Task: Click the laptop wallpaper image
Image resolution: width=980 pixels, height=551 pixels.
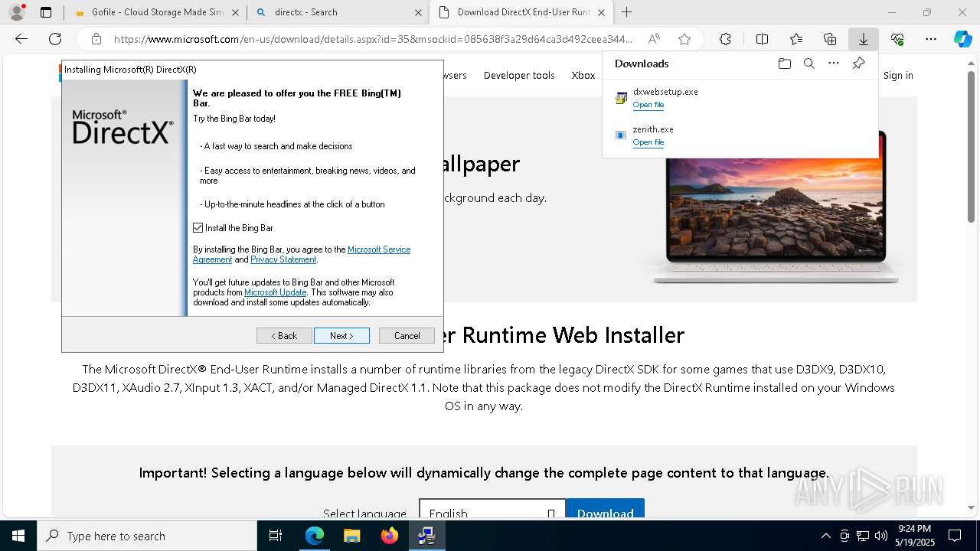Action: tap(776, 207)
